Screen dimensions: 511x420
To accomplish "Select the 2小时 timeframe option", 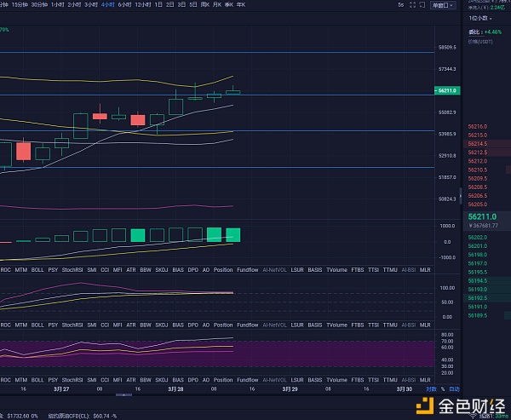I will click(73, 5).
